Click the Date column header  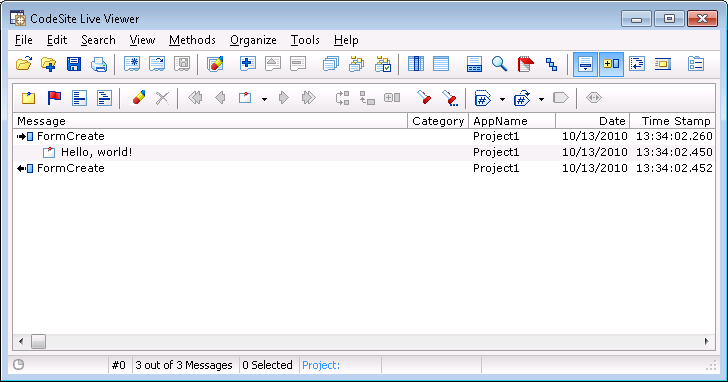click(x=592, y=121)
